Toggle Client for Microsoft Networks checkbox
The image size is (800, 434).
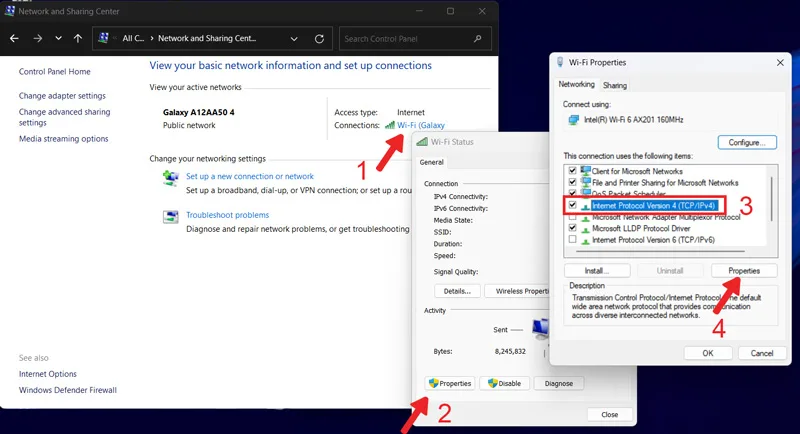click(572, 171)
